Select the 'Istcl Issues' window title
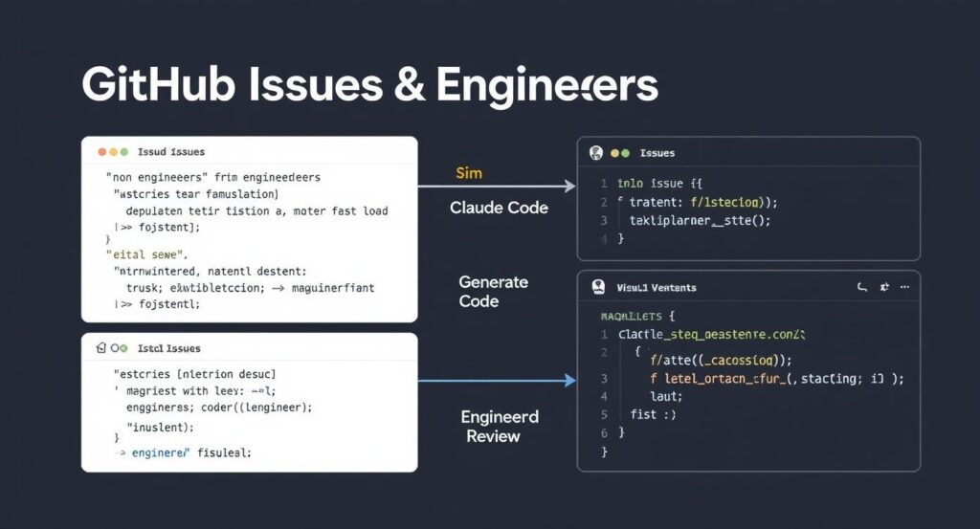This screenshot has width=980, height=529. tap(168, 348)
